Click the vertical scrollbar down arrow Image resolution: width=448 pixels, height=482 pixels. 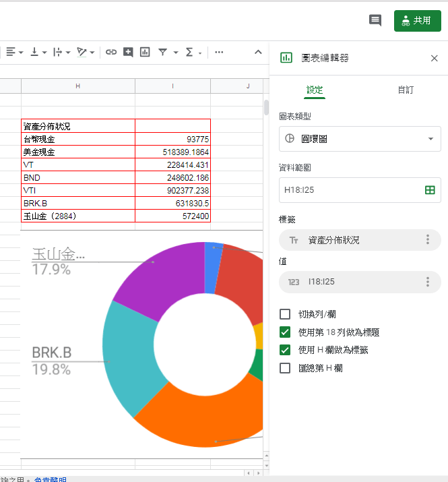[266, 466]
